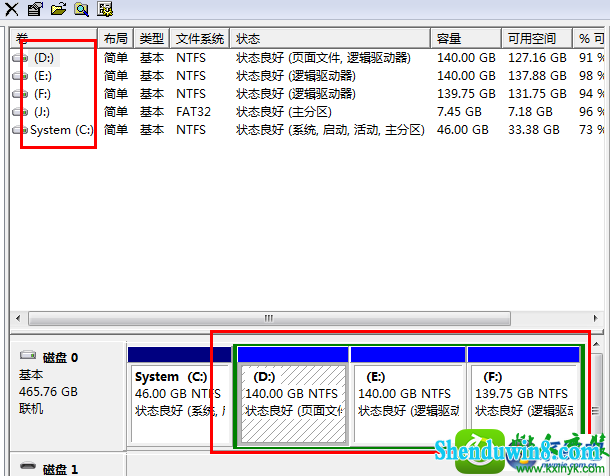Screen dimensions: 610x476
Task: Select the (E:) volume drive icon
Action: click(20, 76)
